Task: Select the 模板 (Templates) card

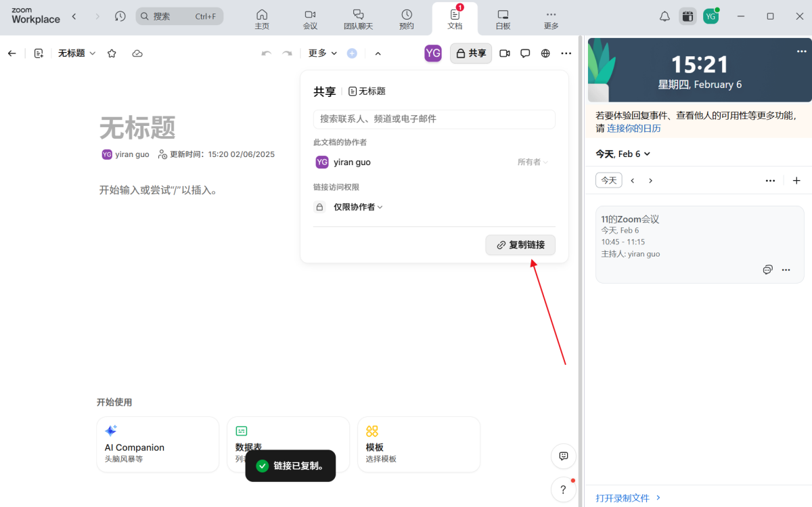Action: point(418,444)
